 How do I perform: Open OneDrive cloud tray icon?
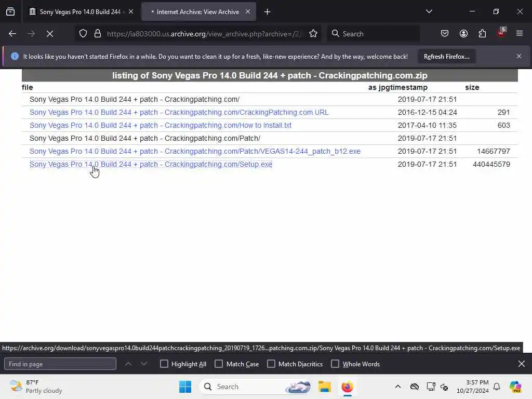[x=415, y=387]
